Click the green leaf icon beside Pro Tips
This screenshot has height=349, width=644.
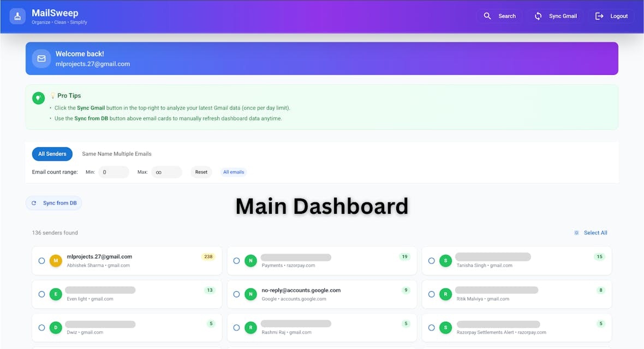tap(38, 98)
